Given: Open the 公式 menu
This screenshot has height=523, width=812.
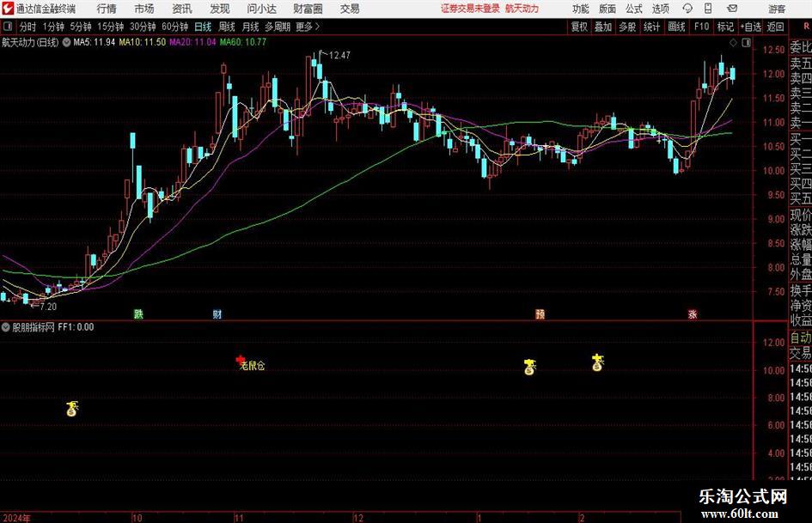Looking at the screenshot, I should click(634, 9).
